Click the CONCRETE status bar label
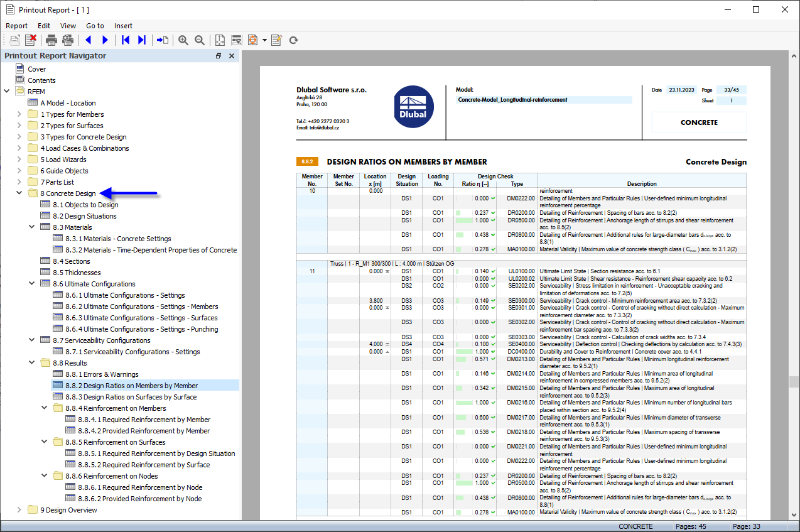Screen dimensions: 800x532 coord(635,526)
